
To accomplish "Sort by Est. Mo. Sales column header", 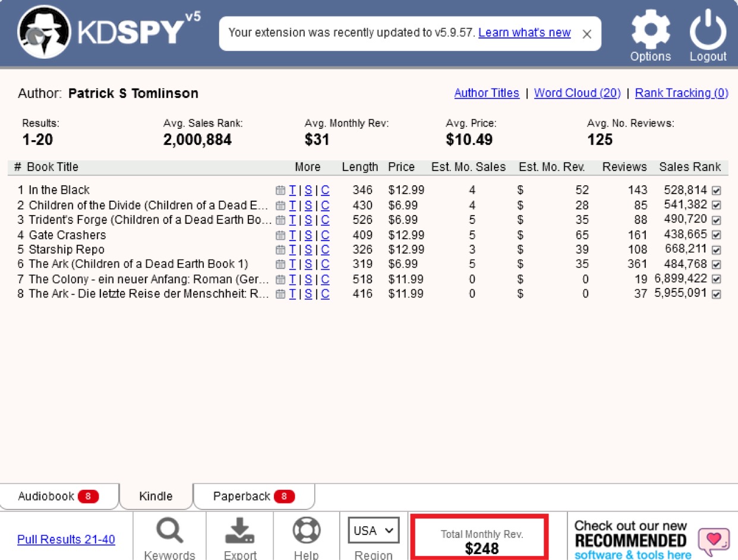I will pyautogui.click(x=469, y=167).
